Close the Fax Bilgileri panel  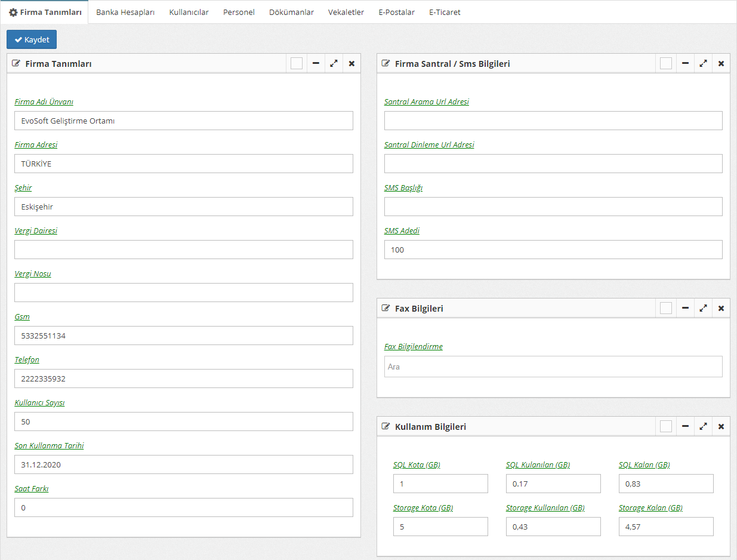[x=721, y=308]
